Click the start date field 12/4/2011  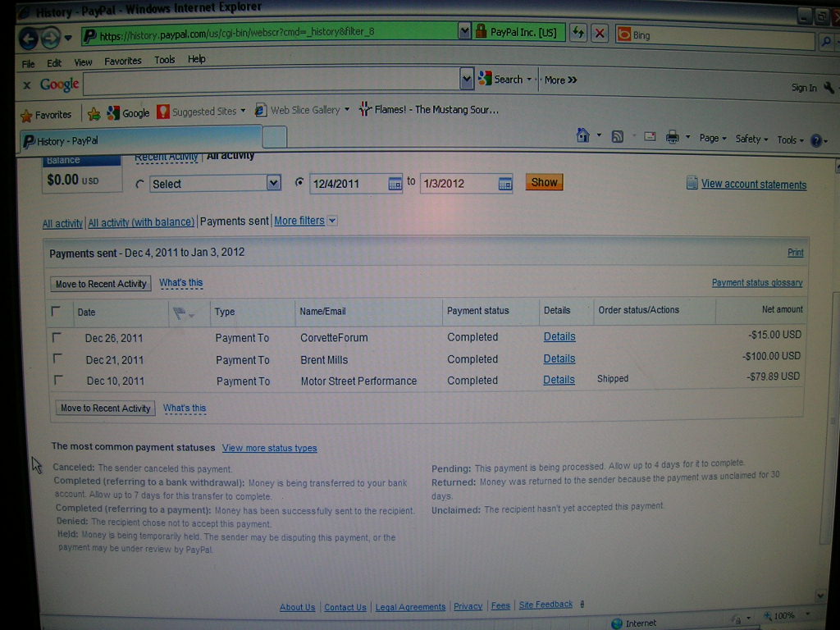coord(349,184)
